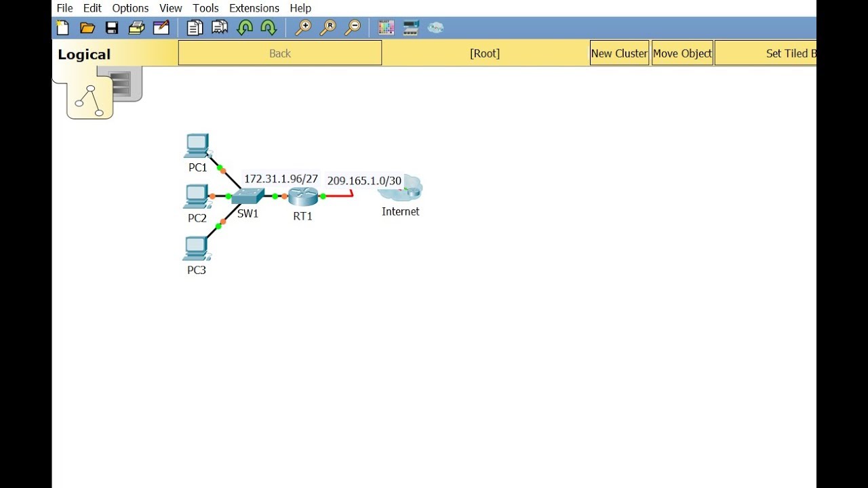Open the drawing palette icon
The width and height of the screenshot is (868, 488).
(x=386, y=28)
